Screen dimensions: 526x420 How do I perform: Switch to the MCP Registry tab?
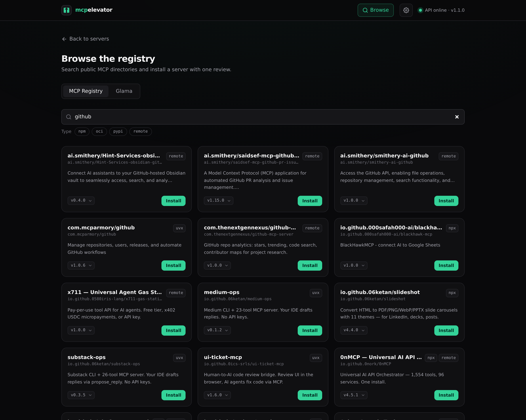tap(86, 91)
